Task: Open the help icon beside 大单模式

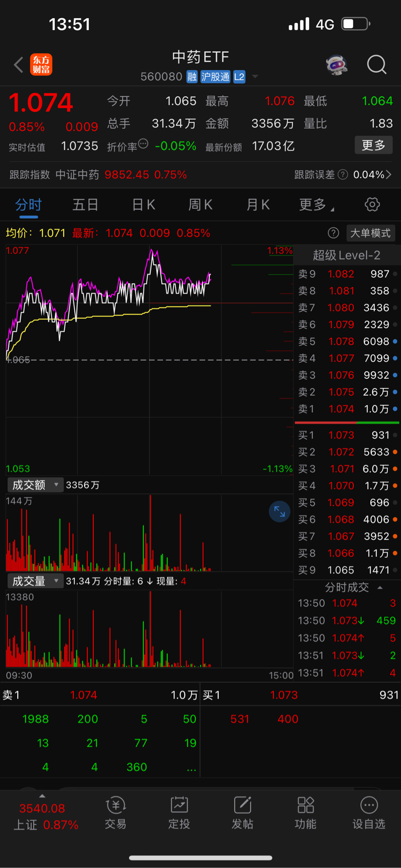Action: pos(333,233)
